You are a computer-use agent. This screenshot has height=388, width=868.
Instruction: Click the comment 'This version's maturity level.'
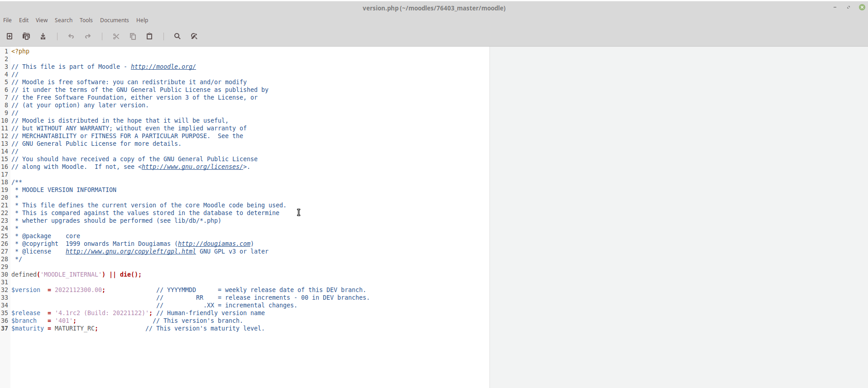211,328
